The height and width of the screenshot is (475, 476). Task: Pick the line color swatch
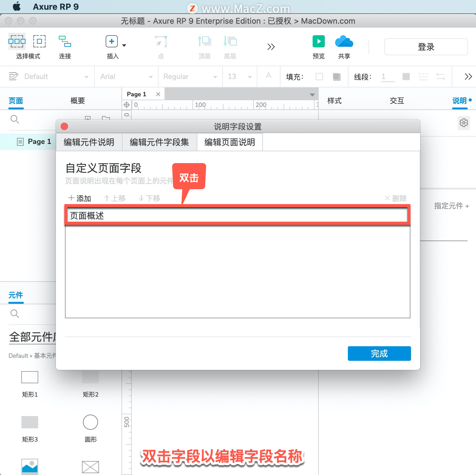(406, 77)
